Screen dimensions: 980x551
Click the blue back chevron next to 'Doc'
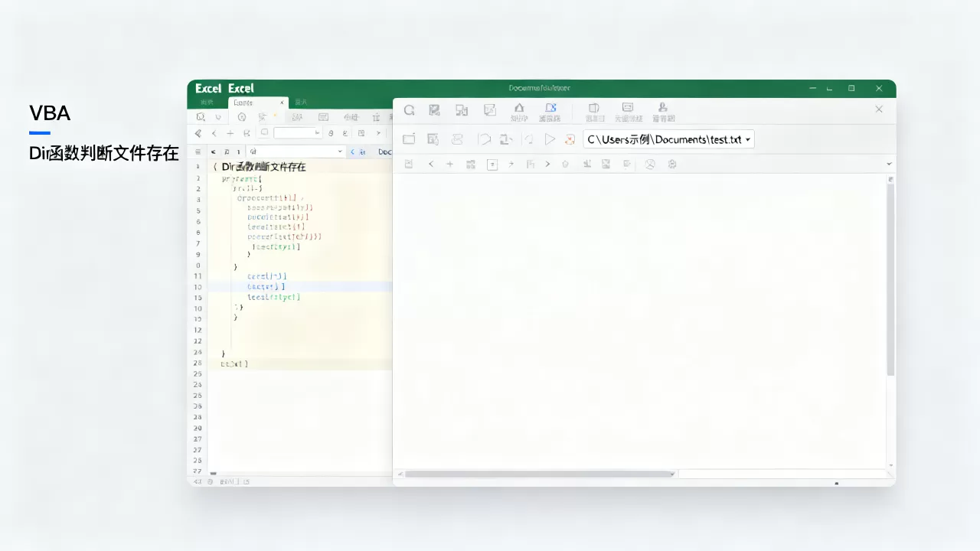353,152
